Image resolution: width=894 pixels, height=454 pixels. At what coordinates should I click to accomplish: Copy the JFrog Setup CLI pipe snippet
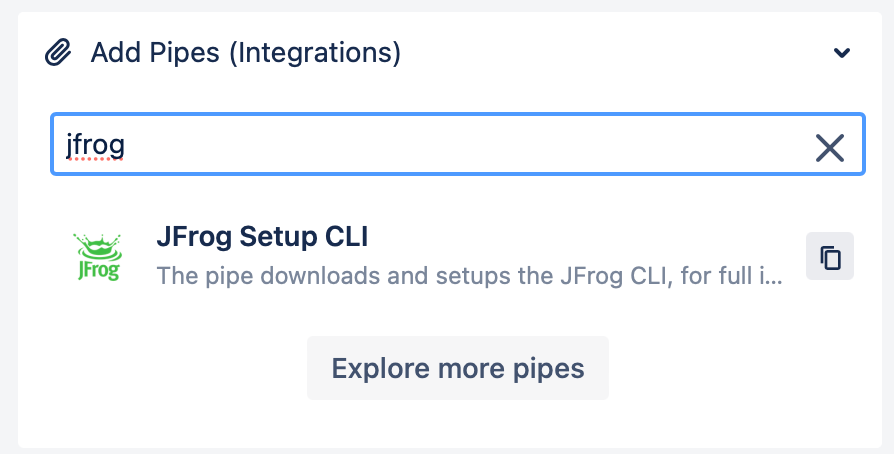830,257
